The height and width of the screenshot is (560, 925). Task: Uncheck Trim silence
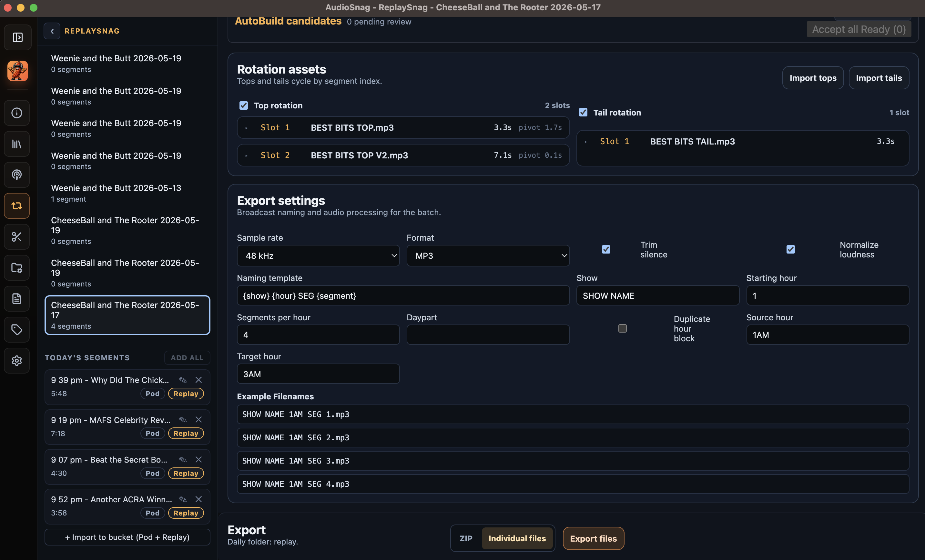click(606, 249)
